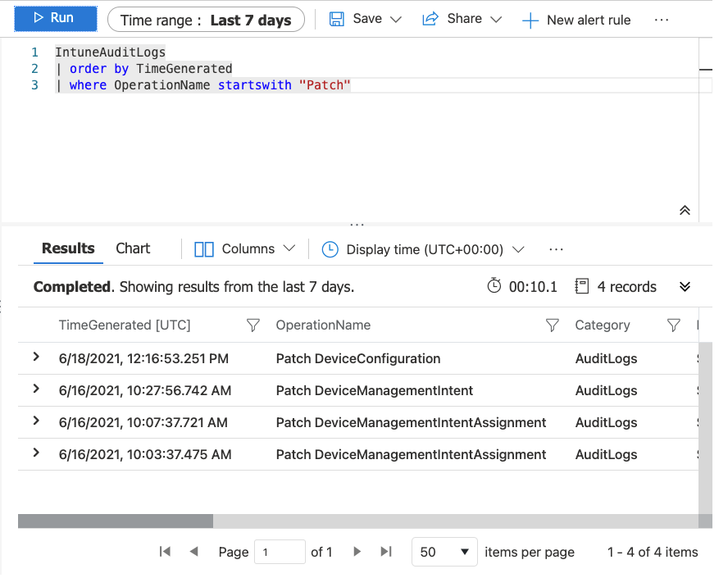Expand the Display time (UTC+00:00) chevron
Image resolution: width=728 pixels, height=578 pixels.
tap(518, 250)
